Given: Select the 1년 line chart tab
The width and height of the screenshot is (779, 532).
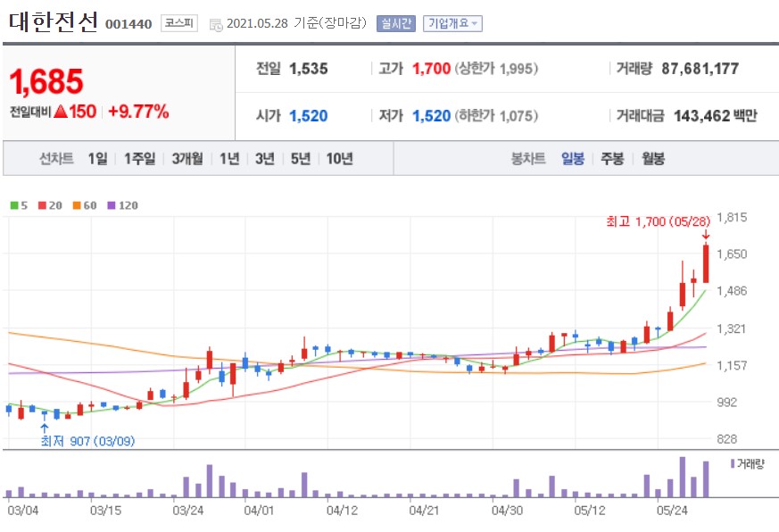Looking at the screenshot, I should coord(229,159).
